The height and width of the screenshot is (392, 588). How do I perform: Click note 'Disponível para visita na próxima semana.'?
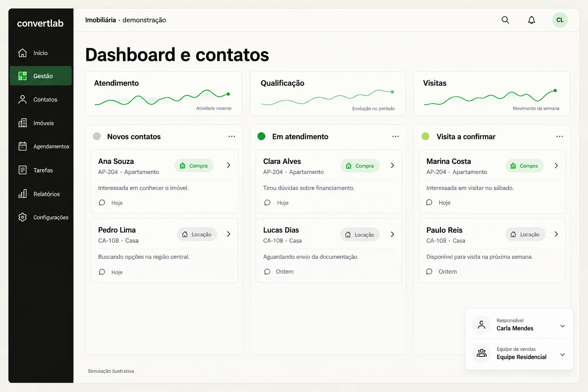pos(479,257)
